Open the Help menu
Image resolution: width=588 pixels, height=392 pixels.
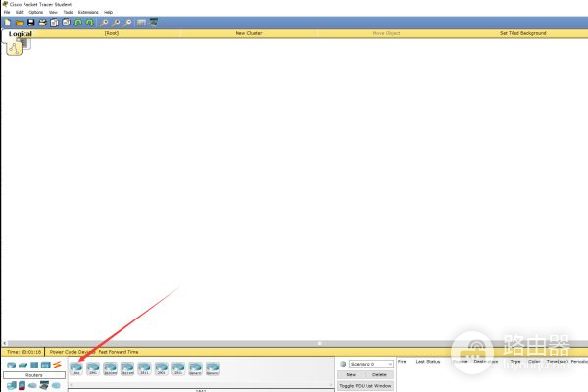point(108,12)
